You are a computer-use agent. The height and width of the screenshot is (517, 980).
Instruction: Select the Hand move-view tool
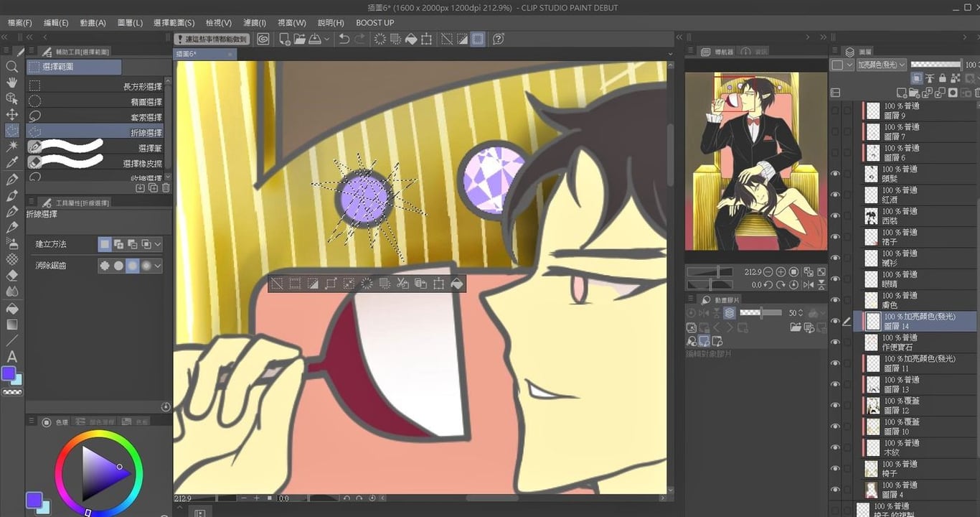pos(11,83)
